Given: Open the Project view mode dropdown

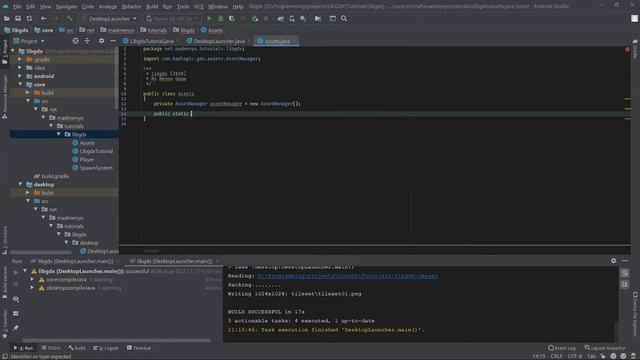Looking at the screenshot, I should coord(29,41).
